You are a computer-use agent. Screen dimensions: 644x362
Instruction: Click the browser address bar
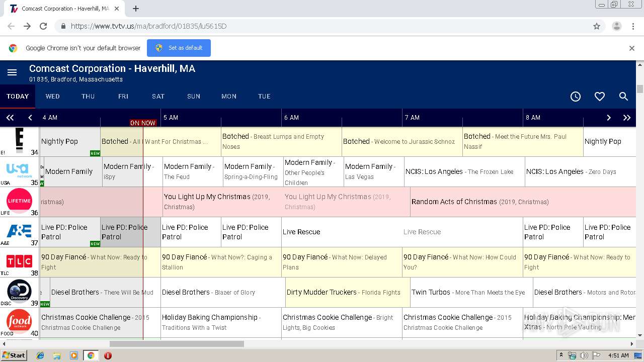(x=322, y=26)
